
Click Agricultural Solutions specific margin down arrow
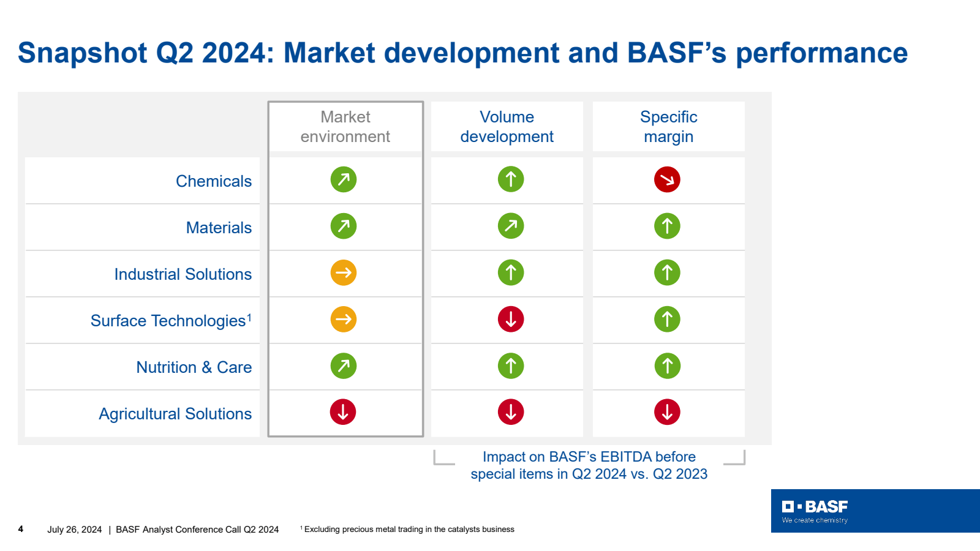coord(667,412)
